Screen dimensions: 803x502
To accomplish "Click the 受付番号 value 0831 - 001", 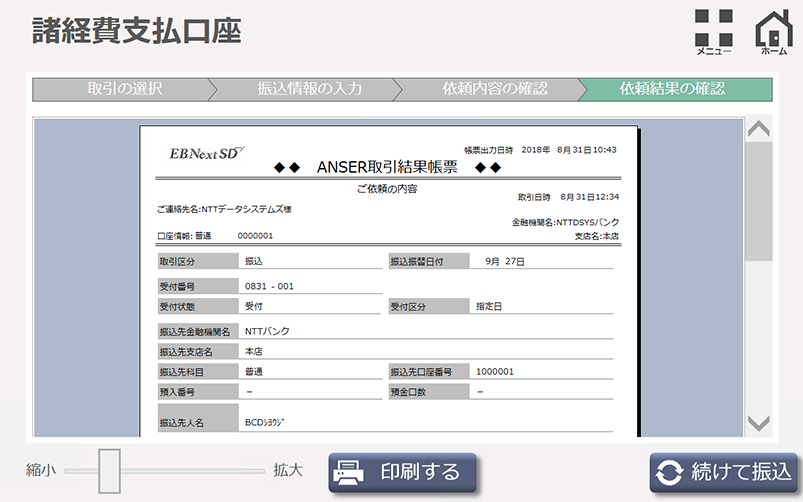I will [x=270, y=286].
